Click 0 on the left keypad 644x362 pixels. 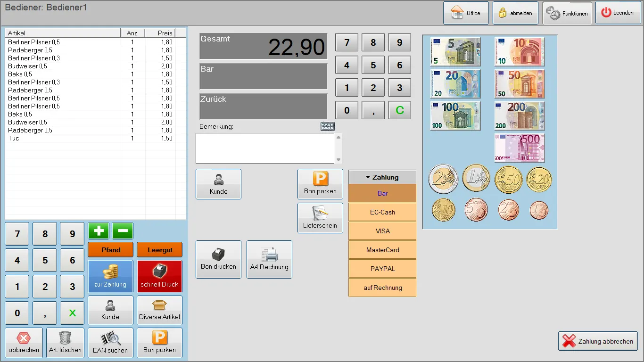pos(17,313)
